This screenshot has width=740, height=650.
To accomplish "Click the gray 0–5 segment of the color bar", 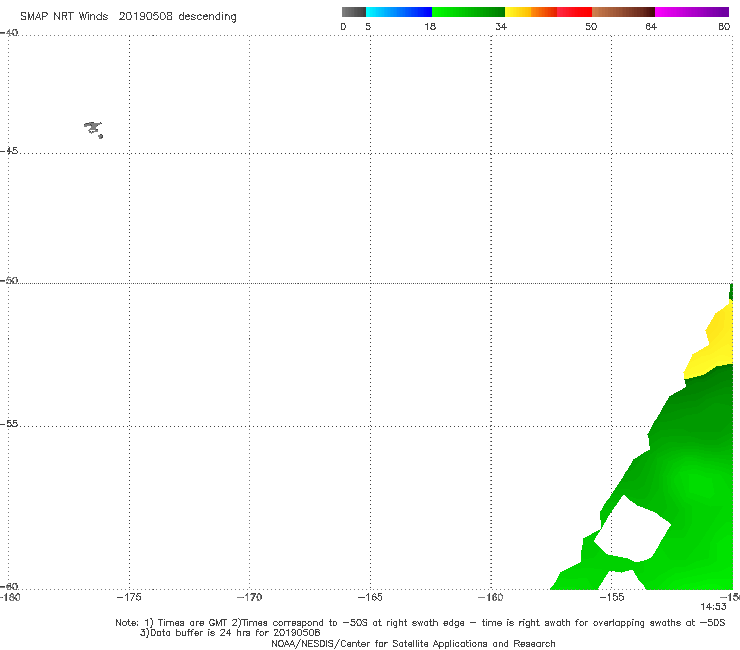I will click(x=354, y=12).
